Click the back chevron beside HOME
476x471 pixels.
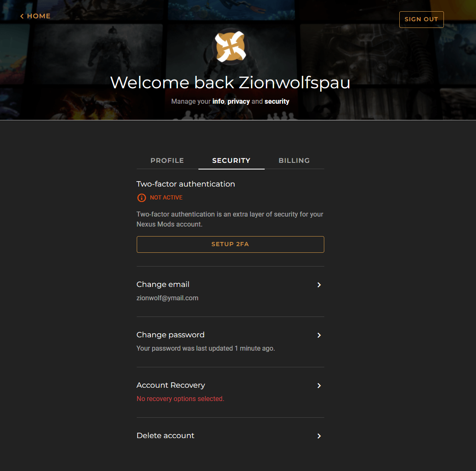tap(22, 16)
